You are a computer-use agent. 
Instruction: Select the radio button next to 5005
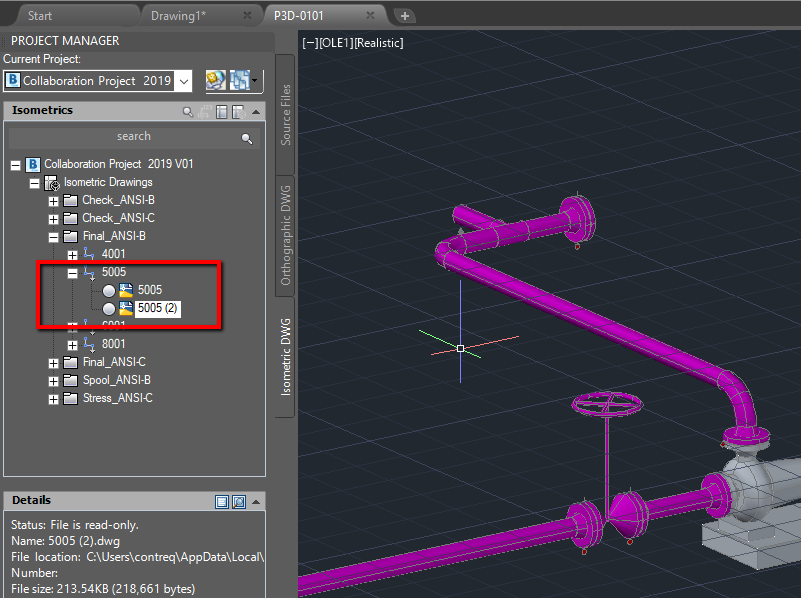point(109,289)
